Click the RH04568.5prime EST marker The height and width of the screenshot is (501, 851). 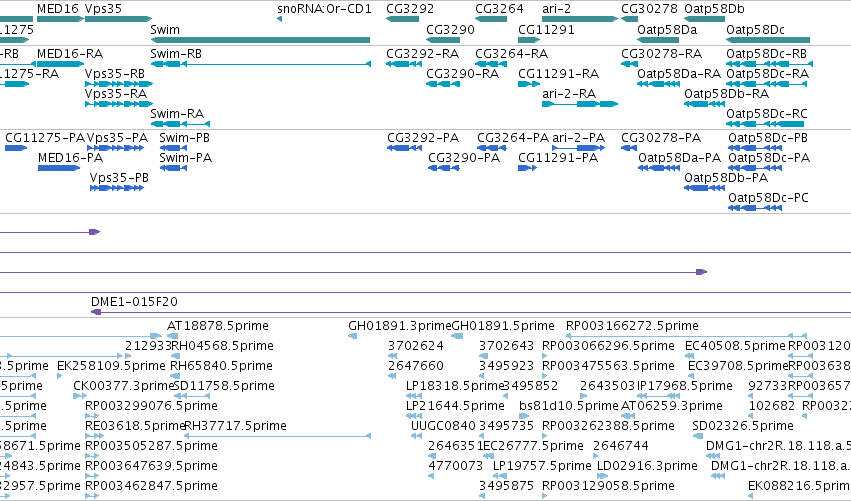(175, 356)
